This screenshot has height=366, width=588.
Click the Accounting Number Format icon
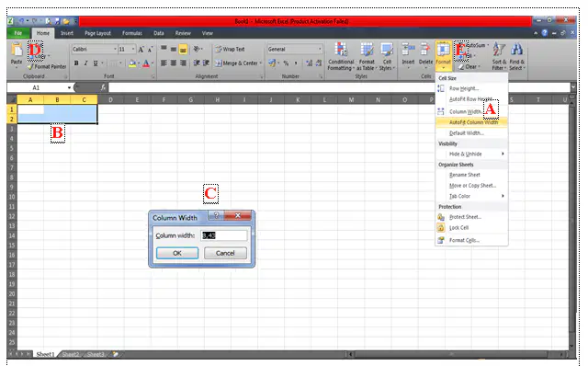272,63
